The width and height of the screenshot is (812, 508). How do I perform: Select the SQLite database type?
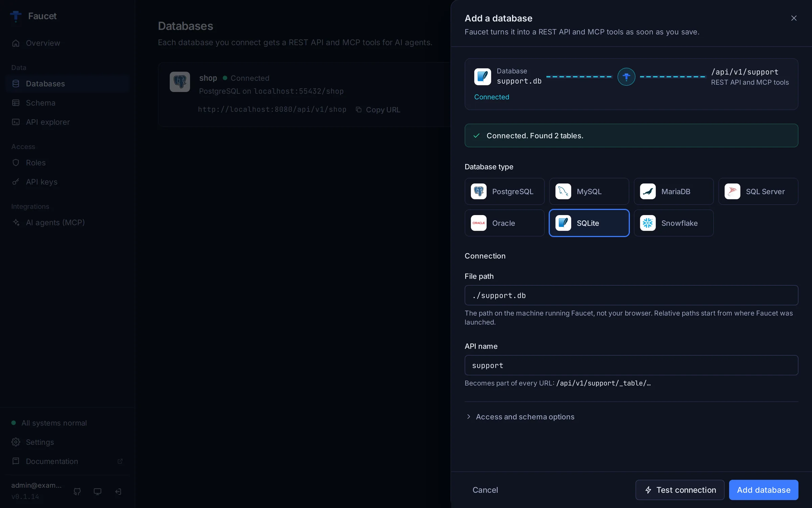589,223
